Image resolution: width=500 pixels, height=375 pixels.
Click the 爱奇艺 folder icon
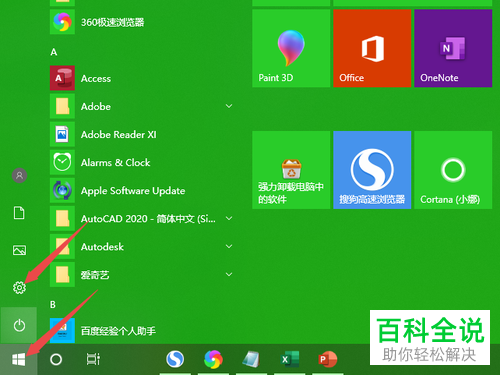[62, 274]
